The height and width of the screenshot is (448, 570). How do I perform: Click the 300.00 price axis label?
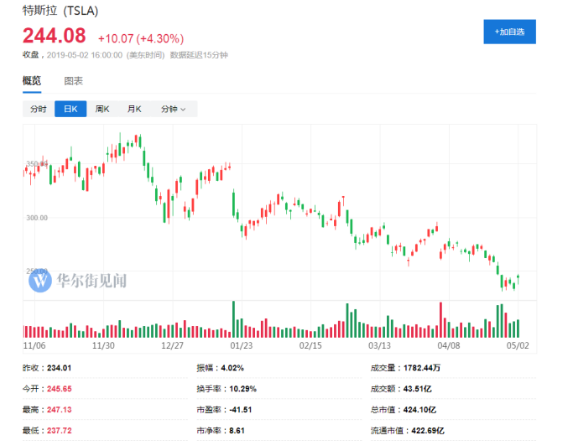point(37,217)
